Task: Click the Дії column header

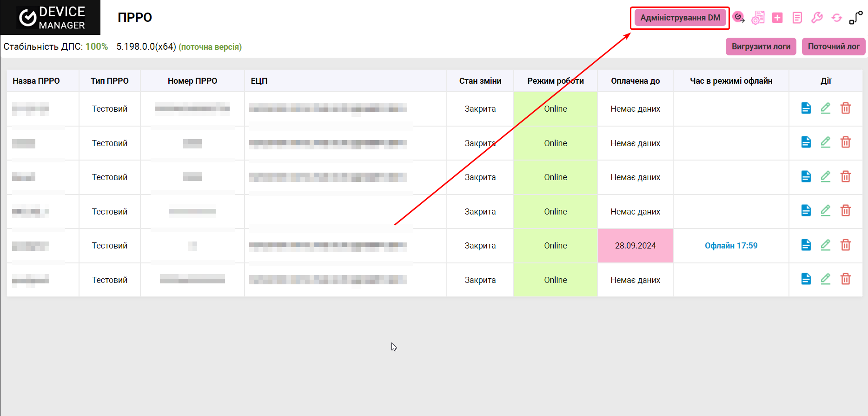Action: pyautogui.click(x=826, y=81)
